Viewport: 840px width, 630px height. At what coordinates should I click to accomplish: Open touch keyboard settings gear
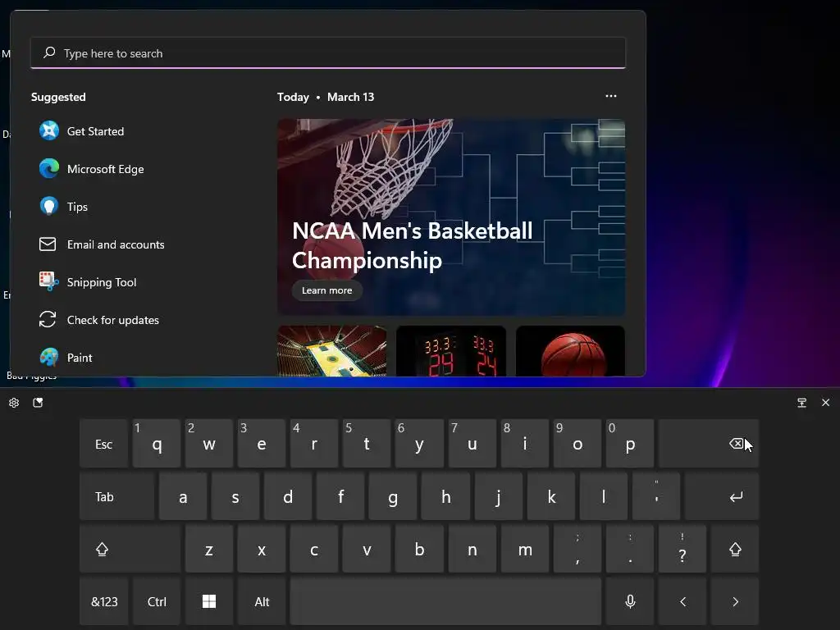[14, 402]
